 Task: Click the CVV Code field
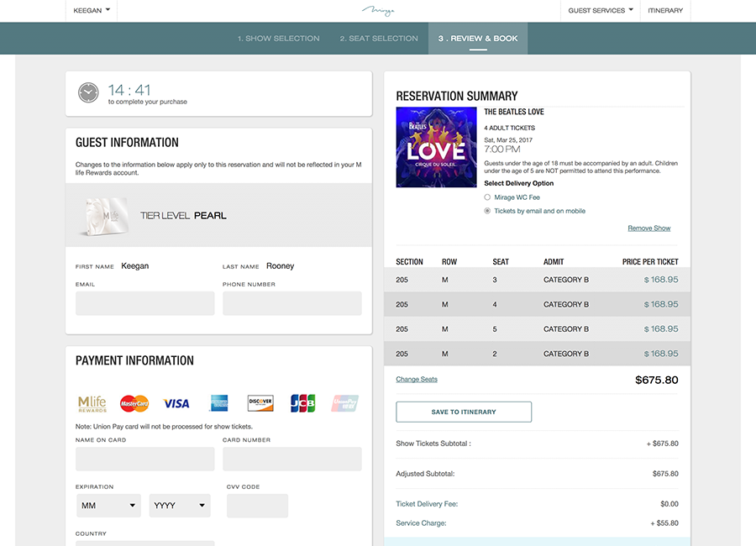(258, 506)
